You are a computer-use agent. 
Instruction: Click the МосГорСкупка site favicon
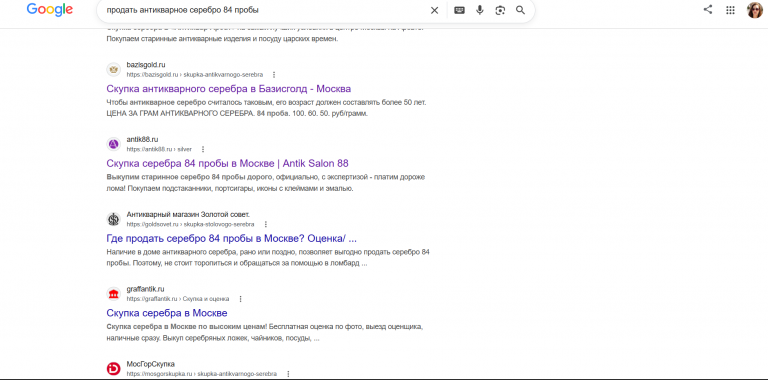tap(114, 368)
